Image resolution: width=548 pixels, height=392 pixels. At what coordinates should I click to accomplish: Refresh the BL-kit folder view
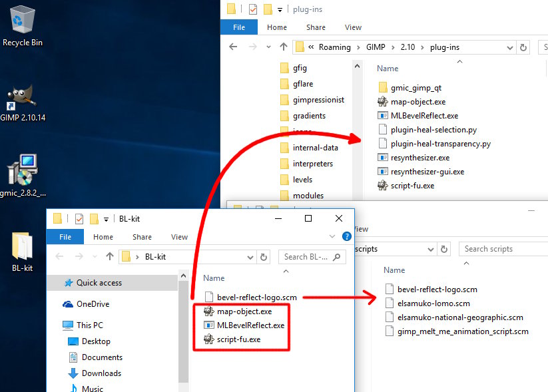click(264, 257)
